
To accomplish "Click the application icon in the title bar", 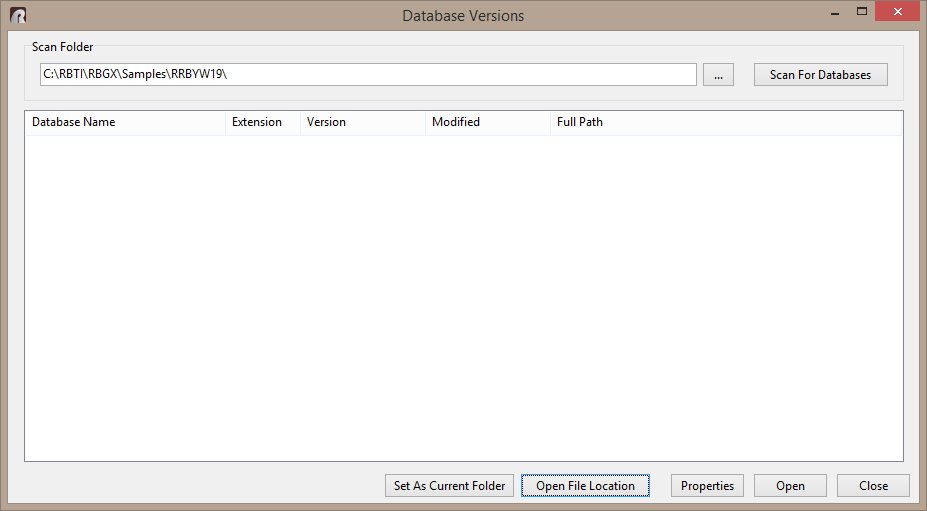I will click(18, 15).
